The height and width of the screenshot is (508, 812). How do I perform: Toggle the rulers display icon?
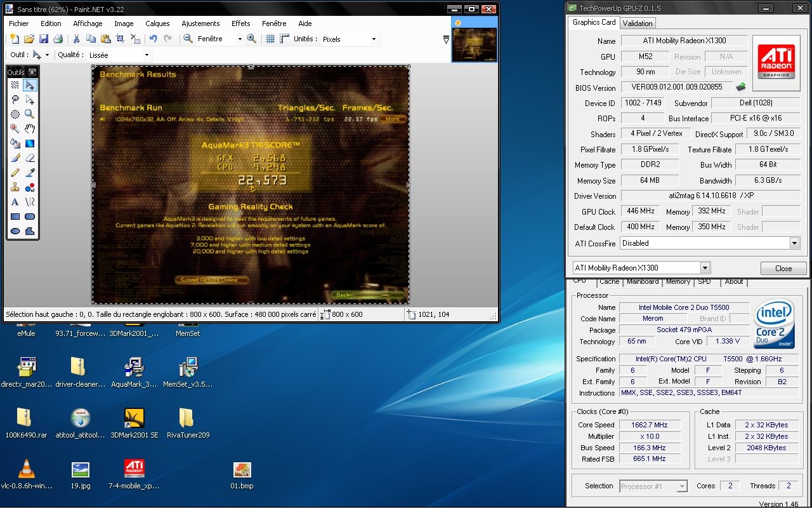[x=284, y=39]
